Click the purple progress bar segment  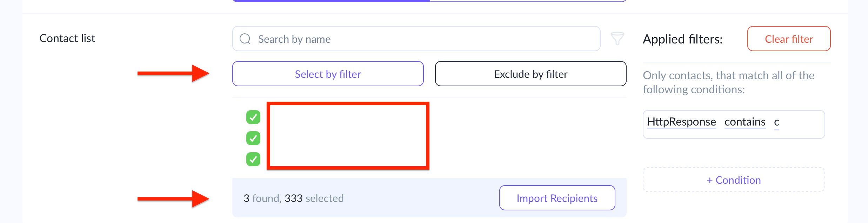pos(331,1)
